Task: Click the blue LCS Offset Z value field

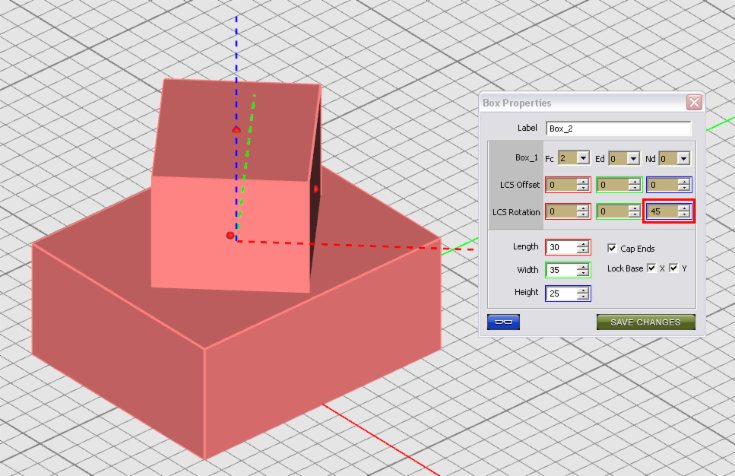Action: 663,185
